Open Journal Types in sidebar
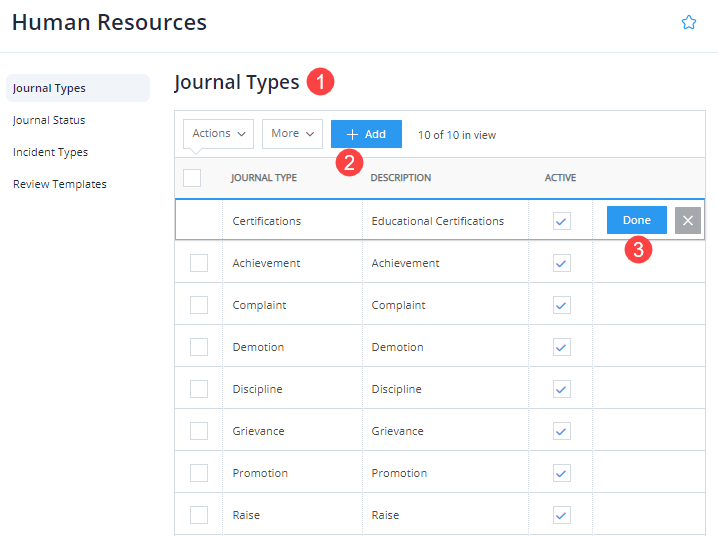This screenshot has width=718, height=536. click(78, 88)
